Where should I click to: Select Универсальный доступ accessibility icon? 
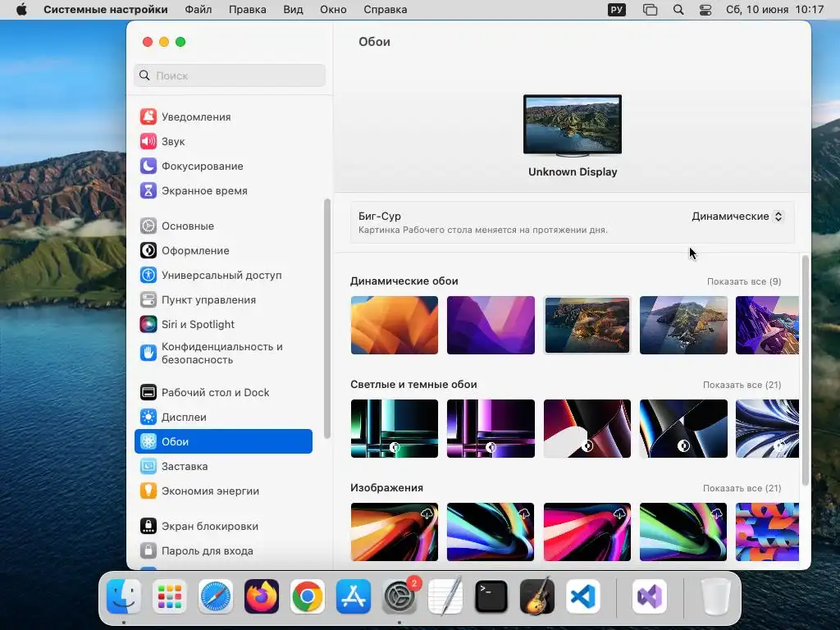[148, 276]
